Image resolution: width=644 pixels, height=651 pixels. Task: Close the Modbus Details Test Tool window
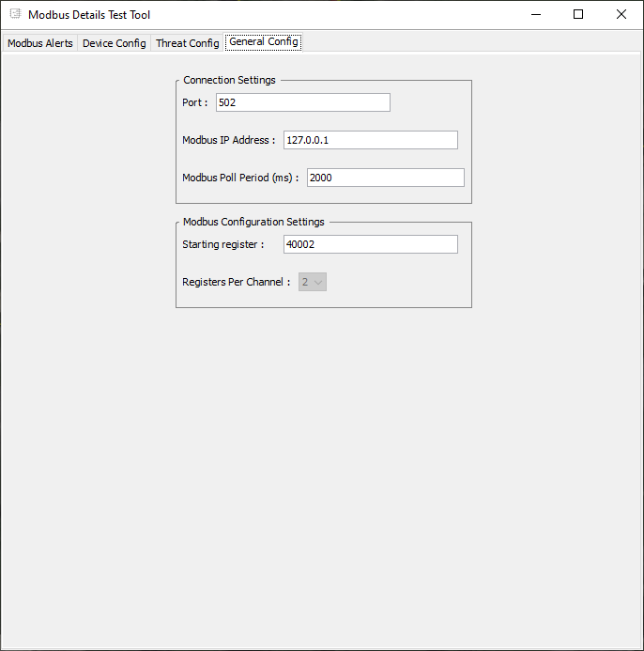(x=621, y=14)
